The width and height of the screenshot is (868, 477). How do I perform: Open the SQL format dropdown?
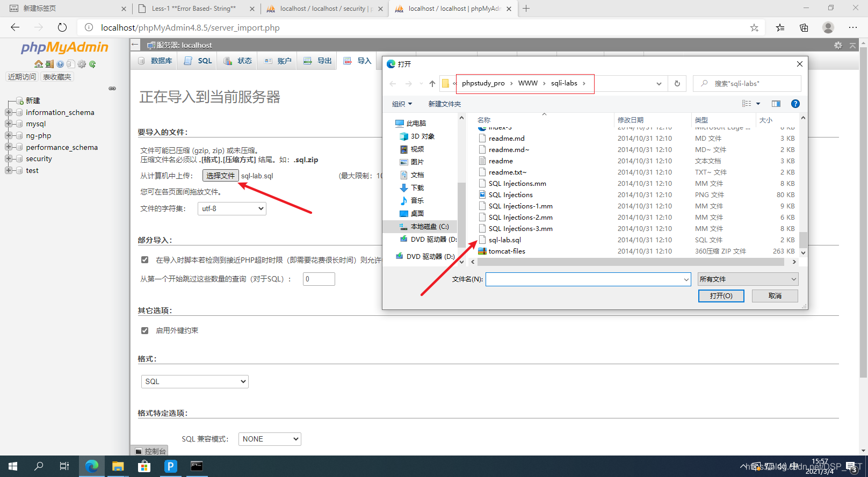(194, 381)
